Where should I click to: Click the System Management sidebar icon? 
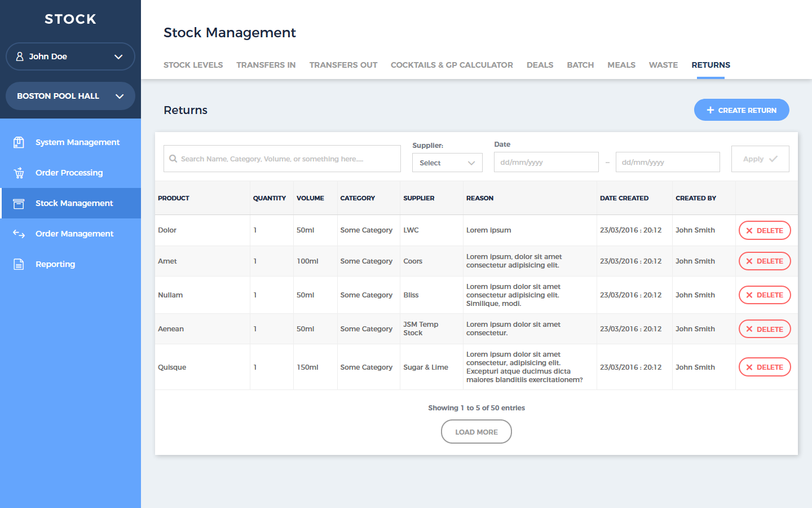19,142
